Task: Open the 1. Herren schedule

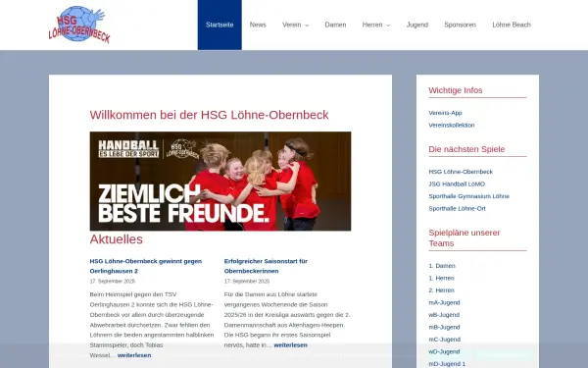Action: coord(441,278)
